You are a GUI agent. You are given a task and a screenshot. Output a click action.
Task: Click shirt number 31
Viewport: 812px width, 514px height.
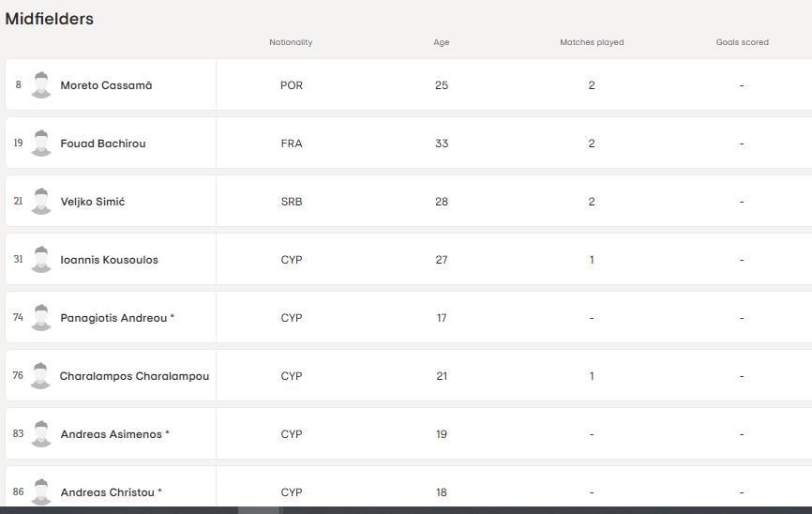tap(18, 259)
